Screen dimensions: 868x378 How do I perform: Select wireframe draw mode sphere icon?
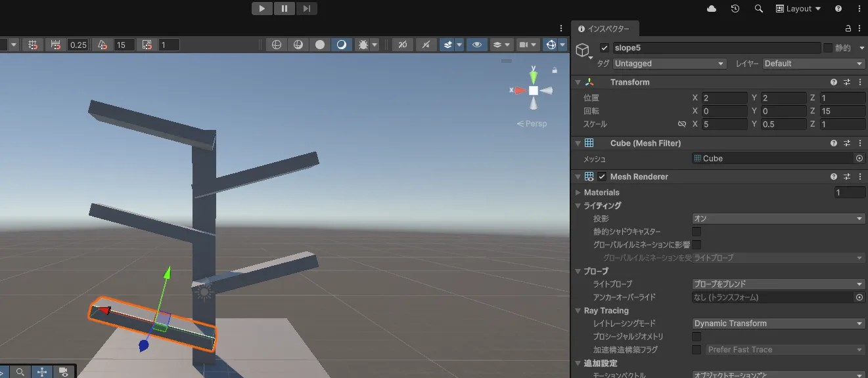tap(277, 45)
